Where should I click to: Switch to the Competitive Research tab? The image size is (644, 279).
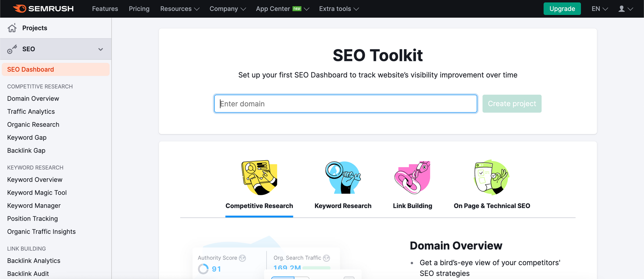[259, 206]
